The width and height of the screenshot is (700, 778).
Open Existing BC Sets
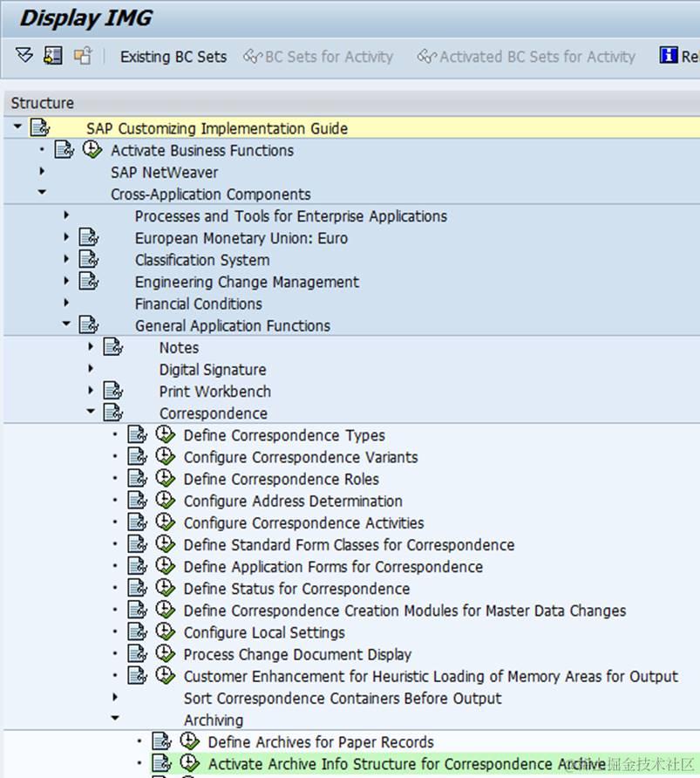pyautogui.click(x=173, y=57)
